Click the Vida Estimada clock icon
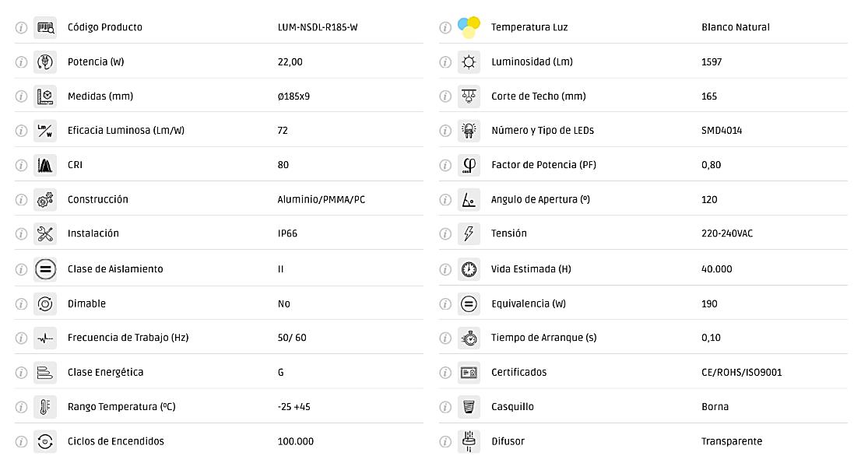Viewport: 868px width, 456px height. pyautogui.click(x=469, y=269)
